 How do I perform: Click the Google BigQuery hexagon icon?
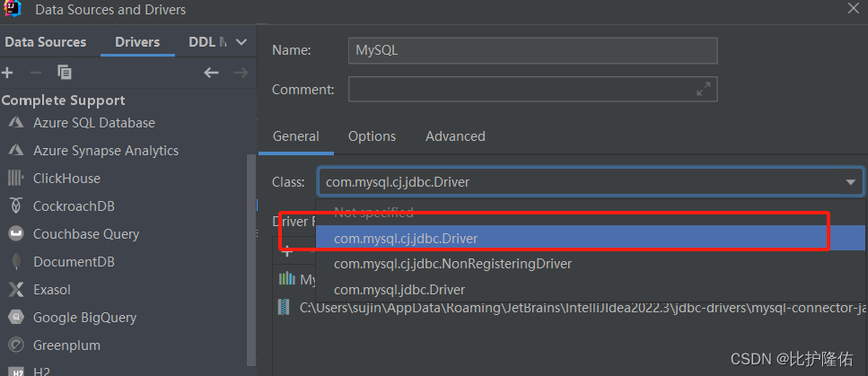click(x=15, y=318)
